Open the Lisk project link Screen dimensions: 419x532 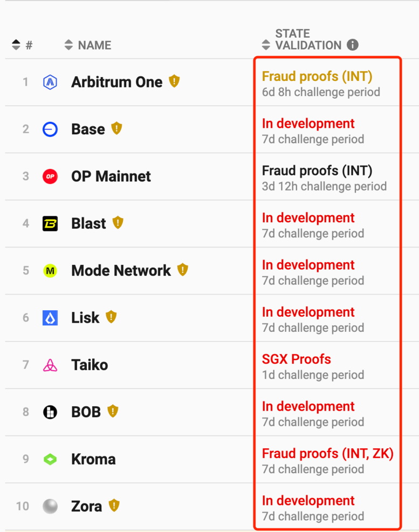tap(85, 318)
